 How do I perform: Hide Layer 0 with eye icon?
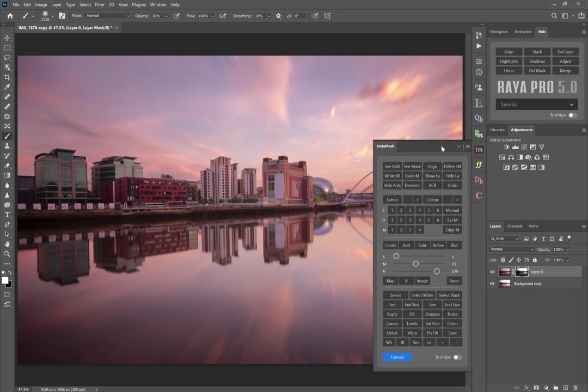pyautogui.click(x=492, y=272)
